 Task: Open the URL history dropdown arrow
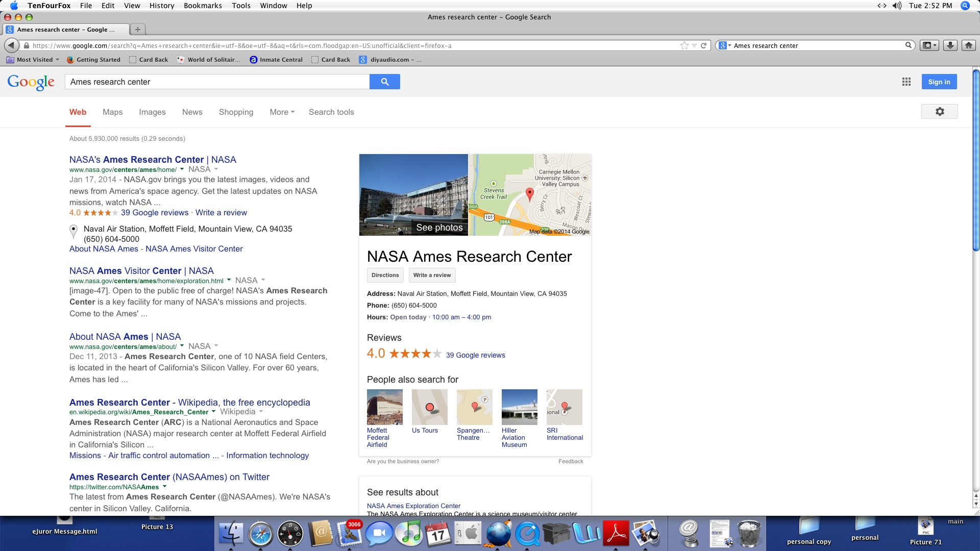(694, 46)
